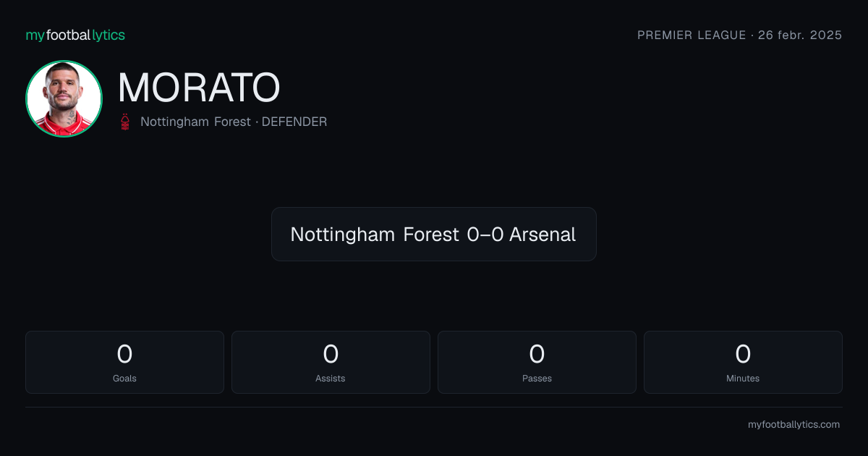Select the Minutes stat card
Screen dimensions: 868x456
[x=743, y=362]
